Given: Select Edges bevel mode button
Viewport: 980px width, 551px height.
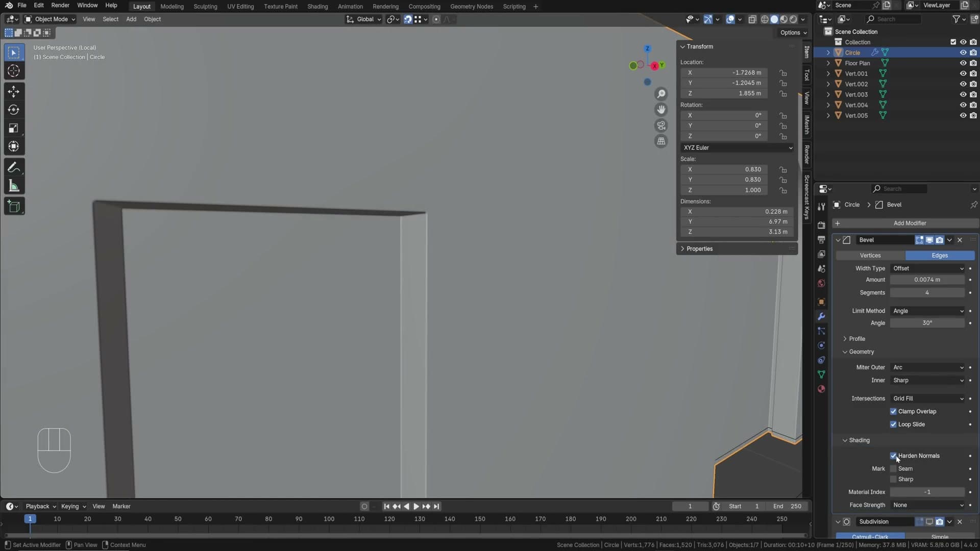Looking at the screenshot, I should [x=940, y=256].
